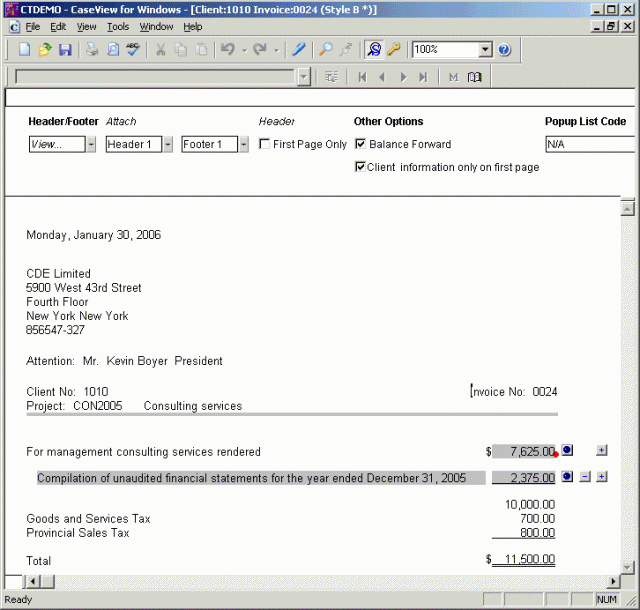Click the Print icon in toolbar
640x610 pixels.
click(x=92, y=49)
